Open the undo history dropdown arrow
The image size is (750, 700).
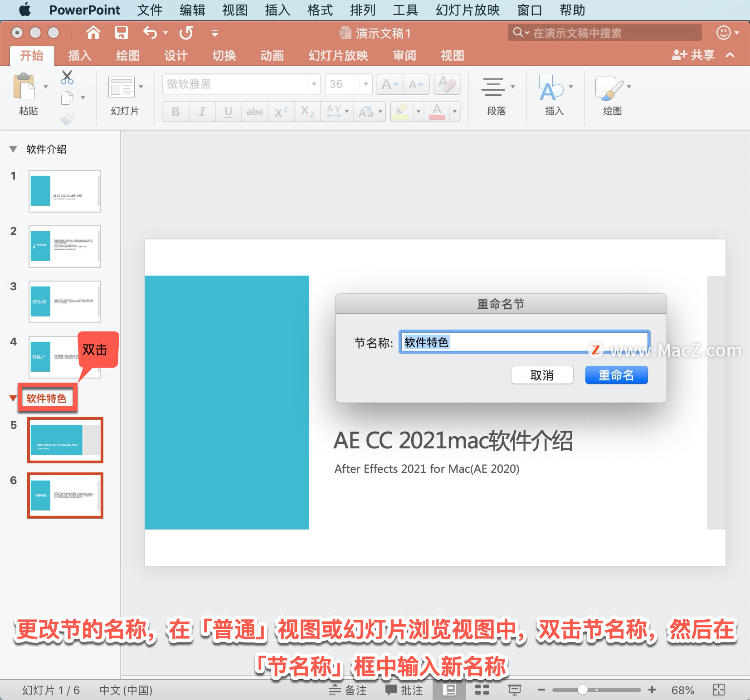tap(166, 33)
